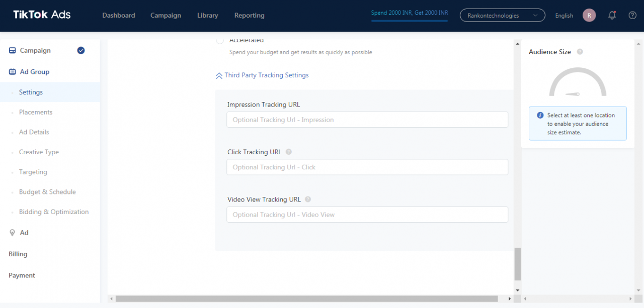Open the Library menu
The width and height of the screenshot is (644, 308).
208,16
